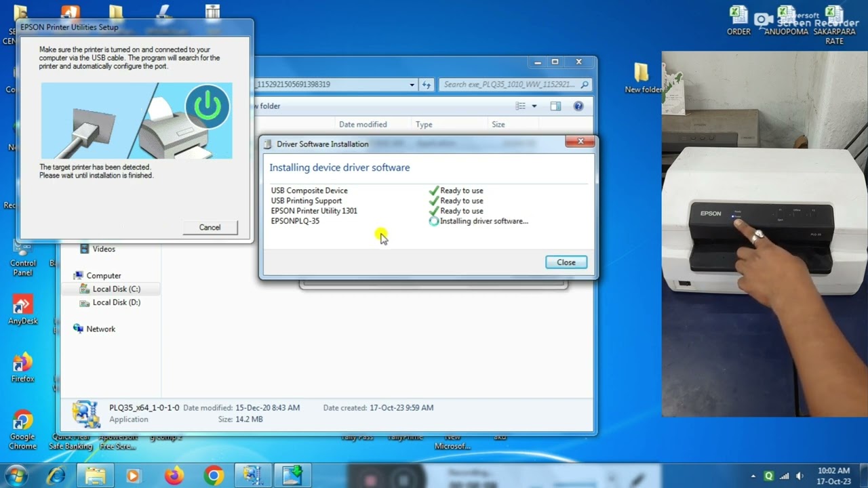Viewport: 868px width, 488px height.
Task: Sort by Date modified column
Action: coord(363,125)
